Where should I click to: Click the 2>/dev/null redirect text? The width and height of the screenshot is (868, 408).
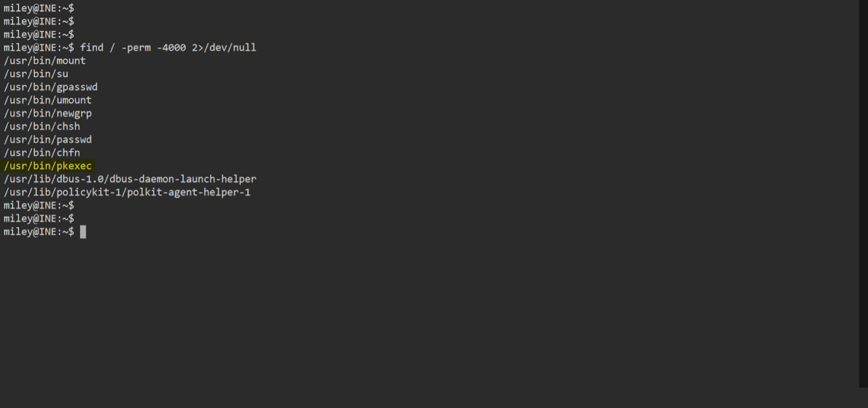coord(224,48)
